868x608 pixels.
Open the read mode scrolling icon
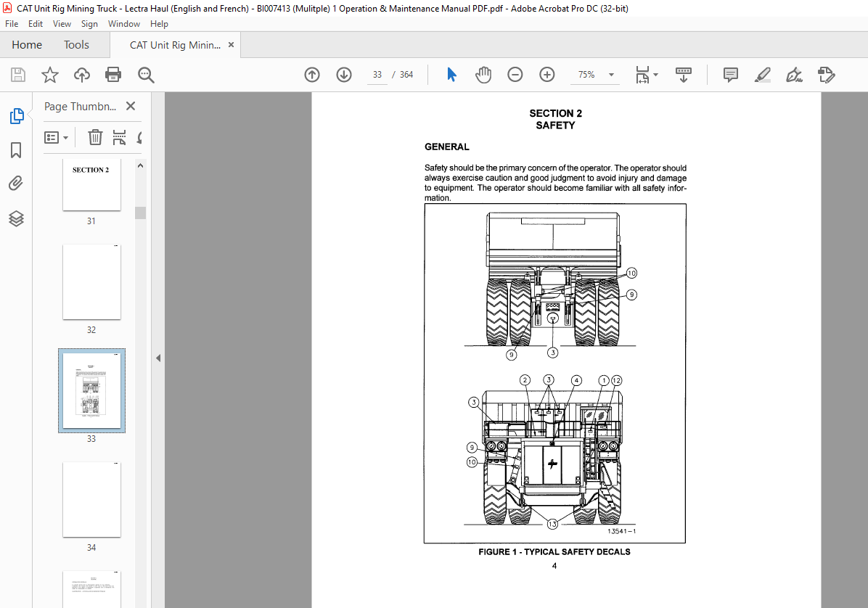point(684,75)
